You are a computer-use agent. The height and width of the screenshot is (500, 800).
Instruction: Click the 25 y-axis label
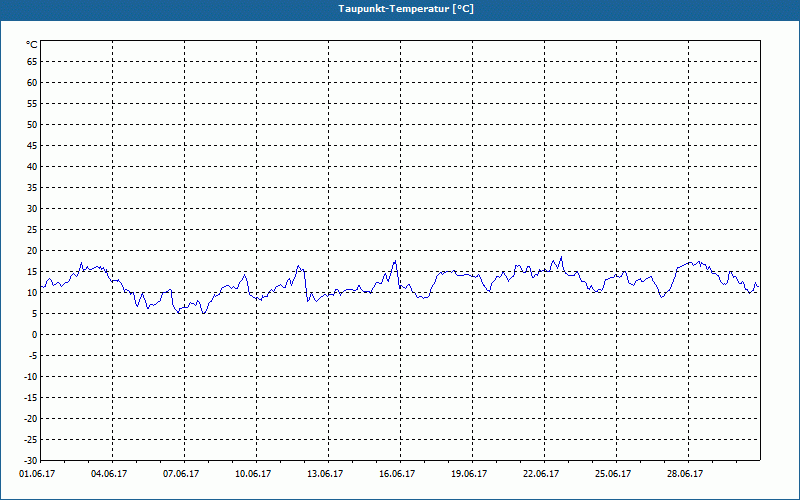tap(32, 230)
